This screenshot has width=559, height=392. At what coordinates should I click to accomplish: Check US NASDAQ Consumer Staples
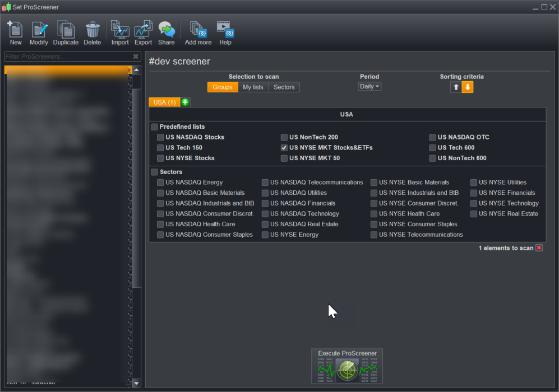pos(160,235)
